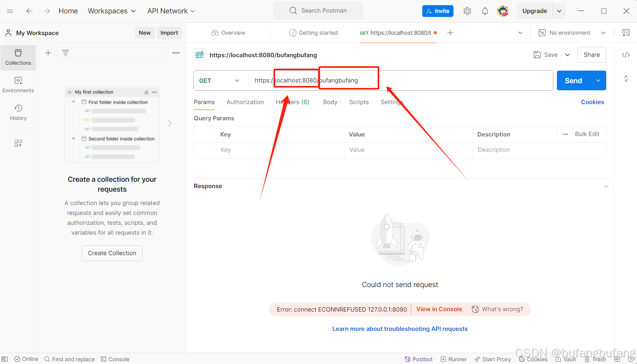Open the params table column options dots
The image size is (637, 364).
565,134
